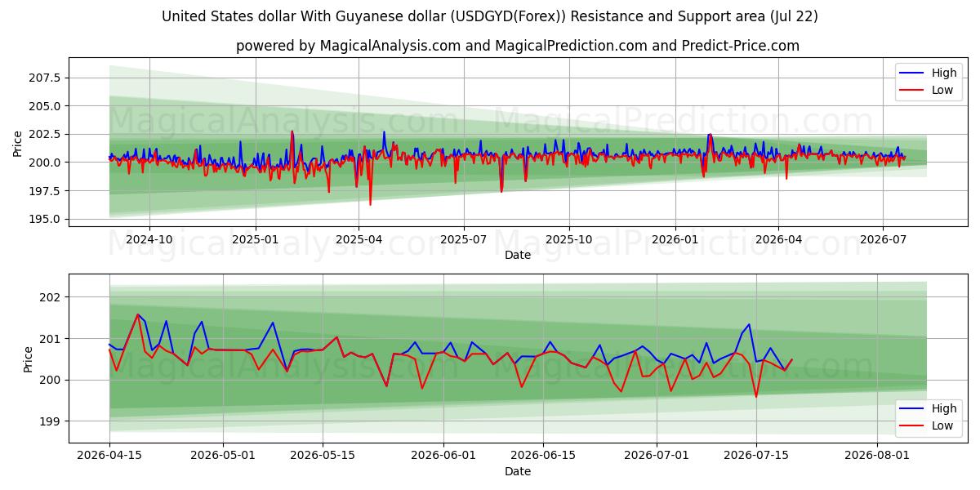The height and width of the screenshot is (490, 980).
Task: Click the 207.5 price tick label
Action: tap(45, 78)
